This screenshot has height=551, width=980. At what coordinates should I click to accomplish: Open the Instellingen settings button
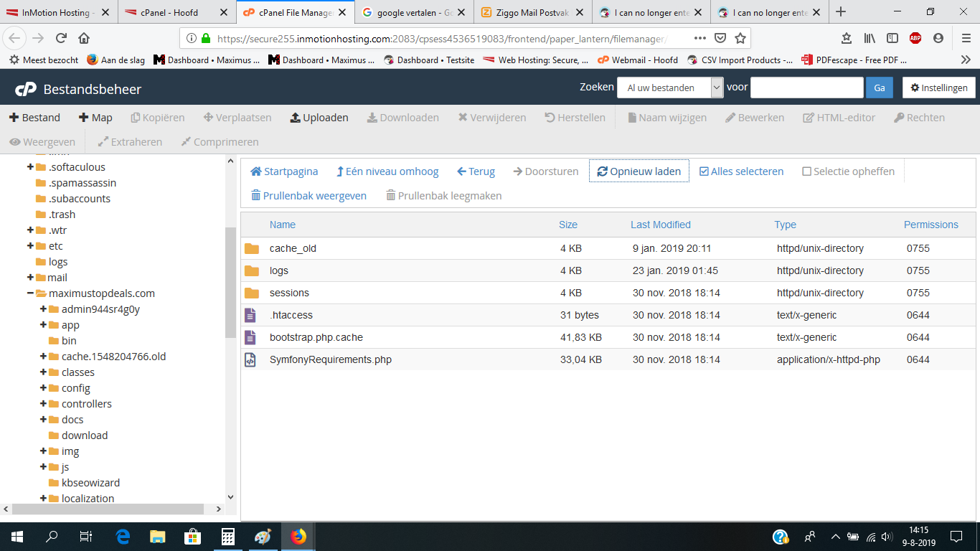(938, 88)
